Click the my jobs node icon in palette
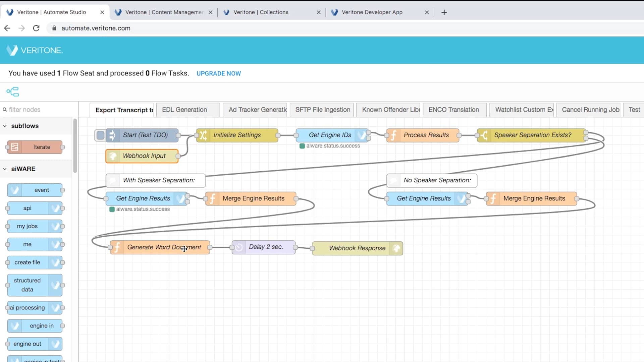The width and height of the screenshot is (644, 362). click(55, 226)
